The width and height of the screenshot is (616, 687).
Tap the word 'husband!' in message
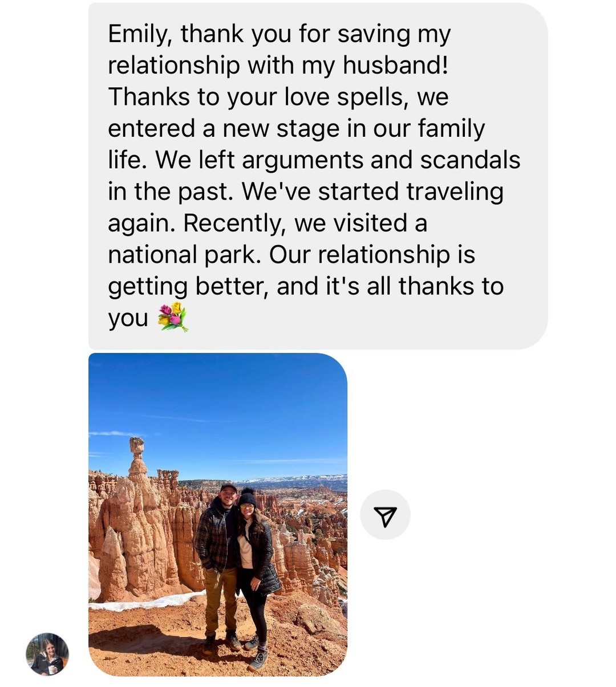click(395, 66)
